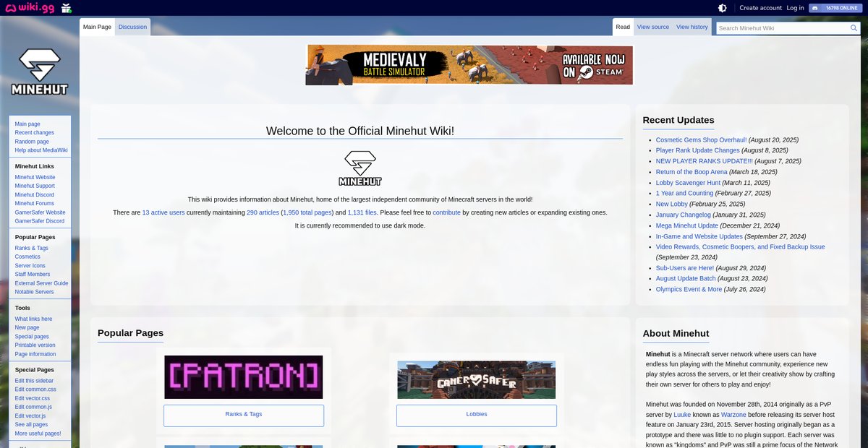Click the Minehut sidebar logo
Image resolution: width=868 pixels, height=448 pixels.
(40, 72)
